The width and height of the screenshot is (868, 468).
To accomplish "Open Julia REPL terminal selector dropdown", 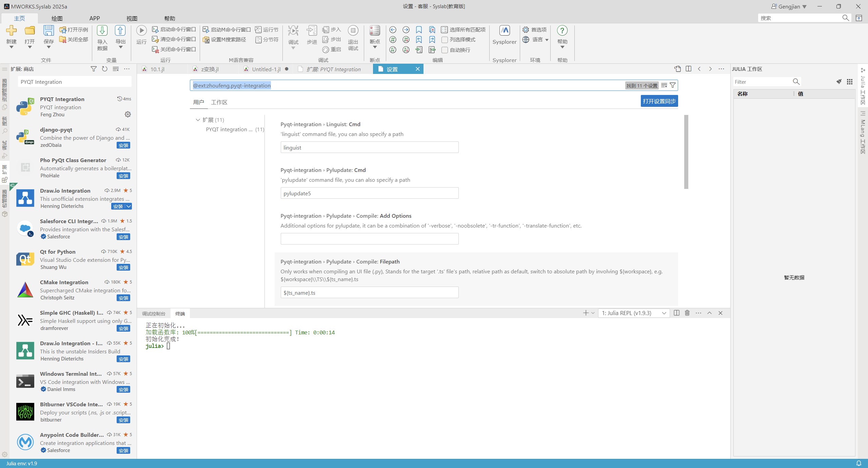I will point(634,313).
